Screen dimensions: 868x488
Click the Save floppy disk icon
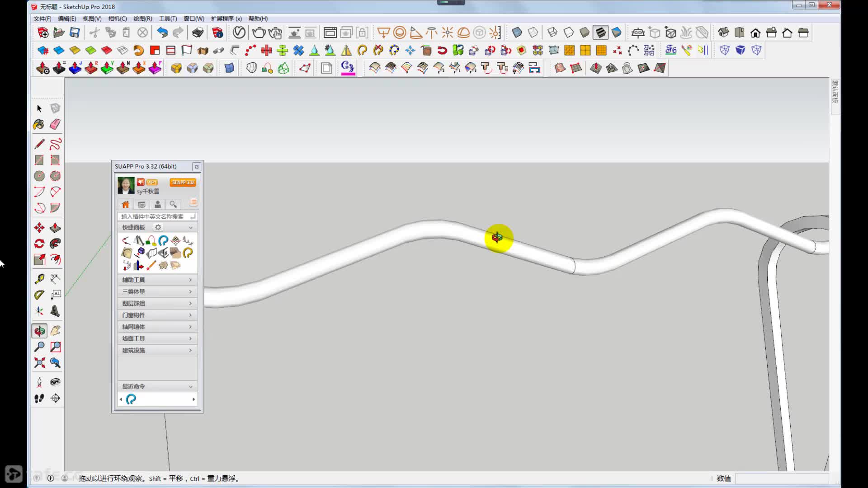[75, 33]
